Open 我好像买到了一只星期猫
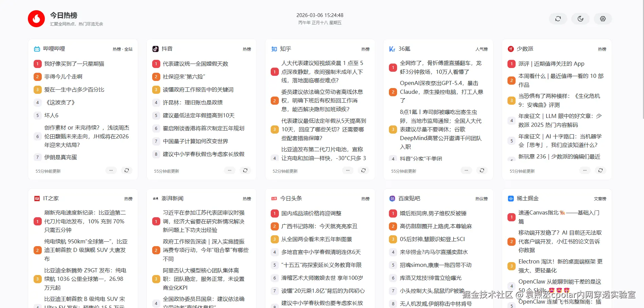The height and width of the screenshot is (308, 644). tap(74, 64)
